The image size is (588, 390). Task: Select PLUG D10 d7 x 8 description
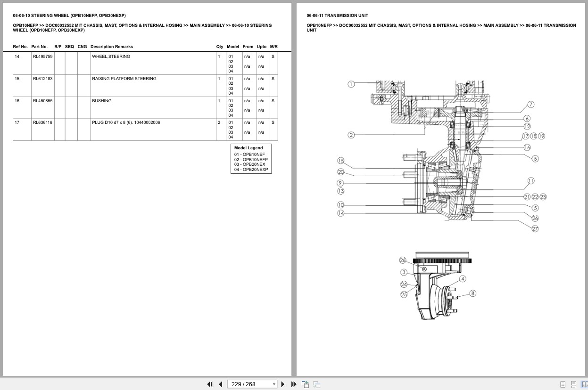126,122
